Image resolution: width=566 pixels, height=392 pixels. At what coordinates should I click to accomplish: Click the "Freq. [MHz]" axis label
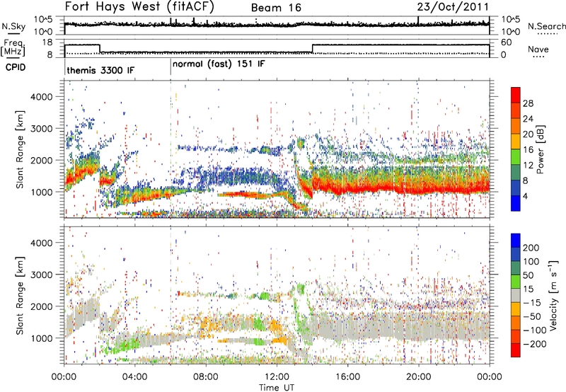(13, 48)
